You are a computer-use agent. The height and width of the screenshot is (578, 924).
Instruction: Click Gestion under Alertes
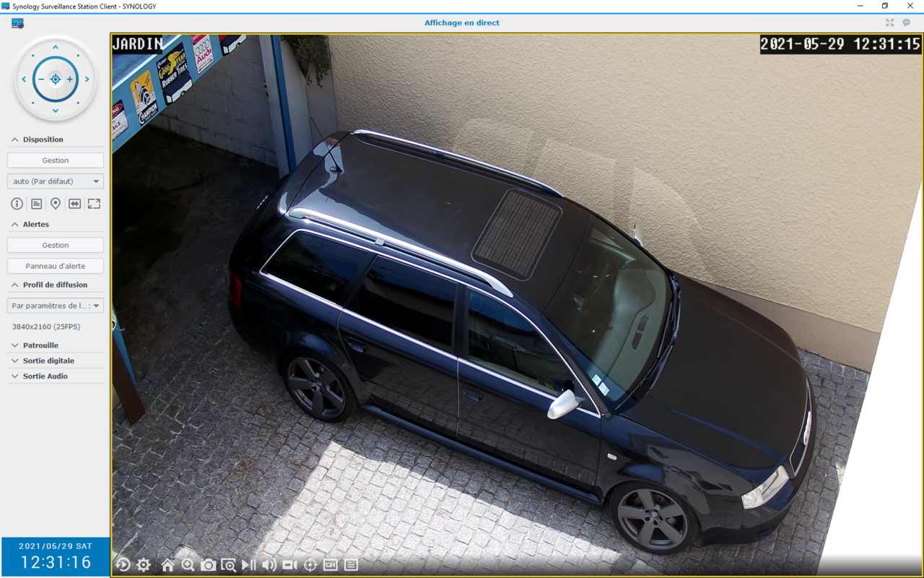(x=55, y=244)
